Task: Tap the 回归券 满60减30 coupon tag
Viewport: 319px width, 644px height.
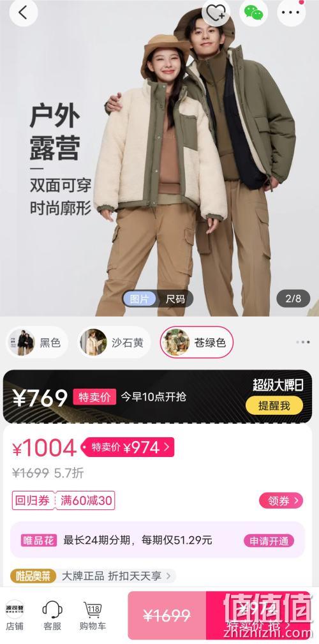Action: tap(63, 500)
